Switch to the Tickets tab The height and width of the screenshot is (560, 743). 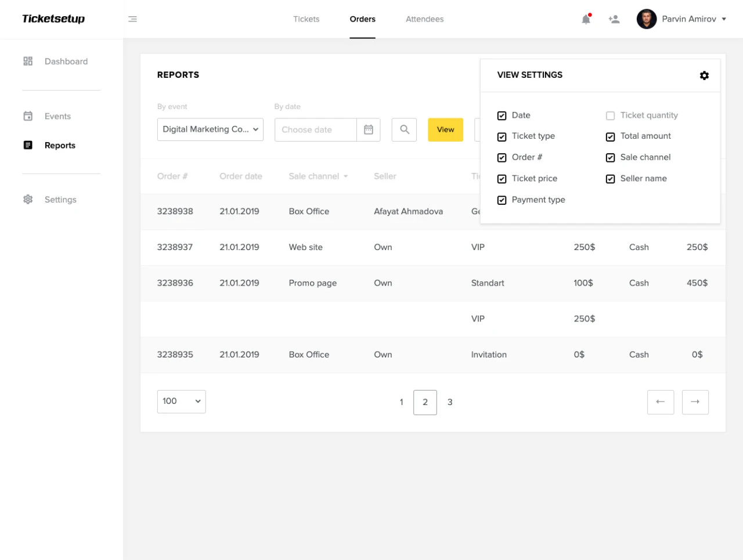[306, 19]
